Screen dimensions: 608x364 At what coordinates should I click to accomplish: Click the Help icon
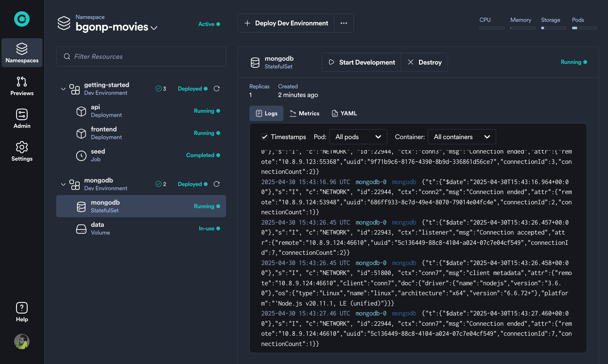(22, 308)
